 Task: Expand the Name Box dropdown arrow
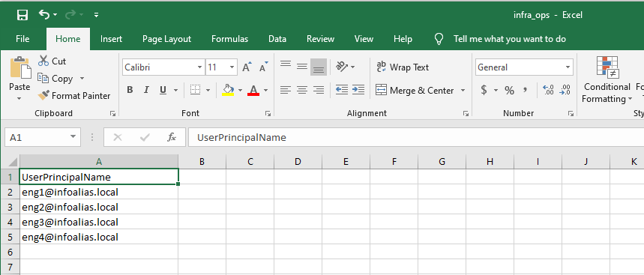73,137
